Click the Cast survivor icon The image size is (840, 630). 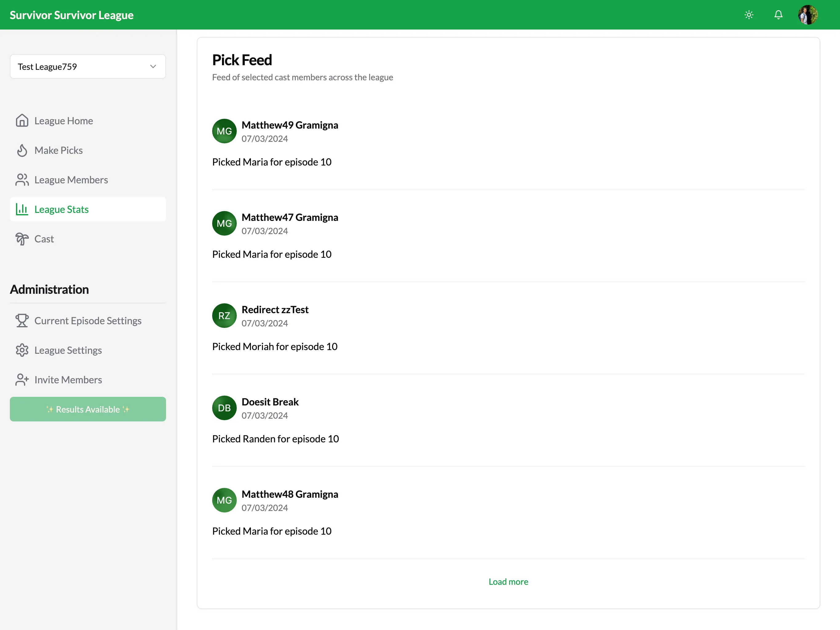(22, 238)
